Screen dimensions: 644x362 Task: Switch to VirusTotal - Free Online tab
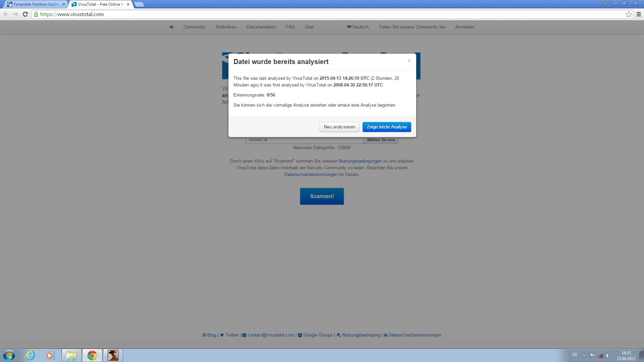101,4
